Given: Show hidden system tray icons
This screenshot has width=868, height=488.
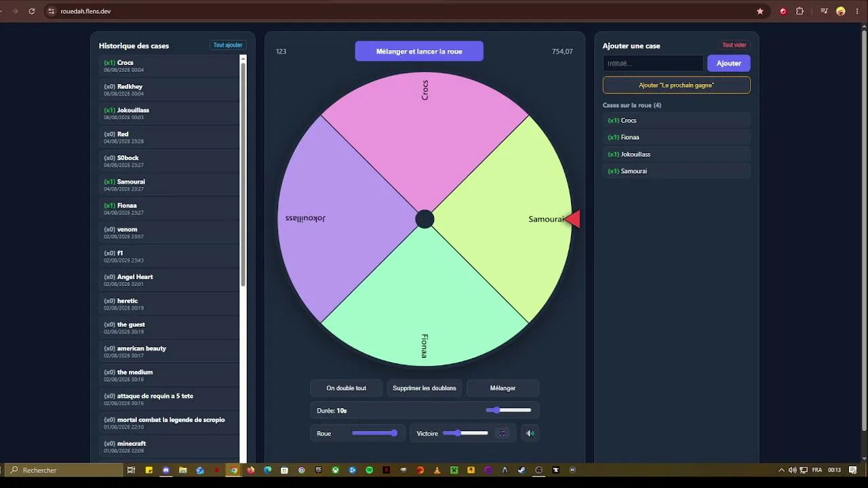Looking at the screenshot, I should point(781,470).
